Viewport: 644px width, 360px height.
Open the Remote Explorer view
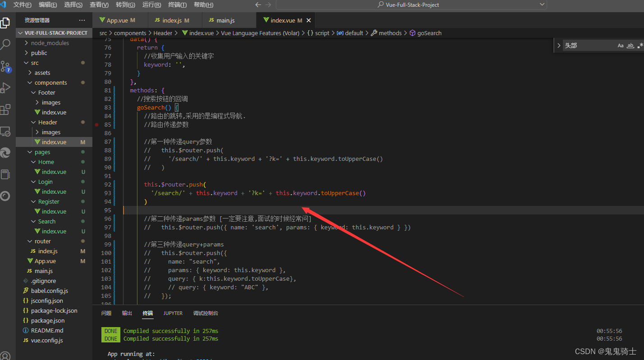[x=5, y=131]
